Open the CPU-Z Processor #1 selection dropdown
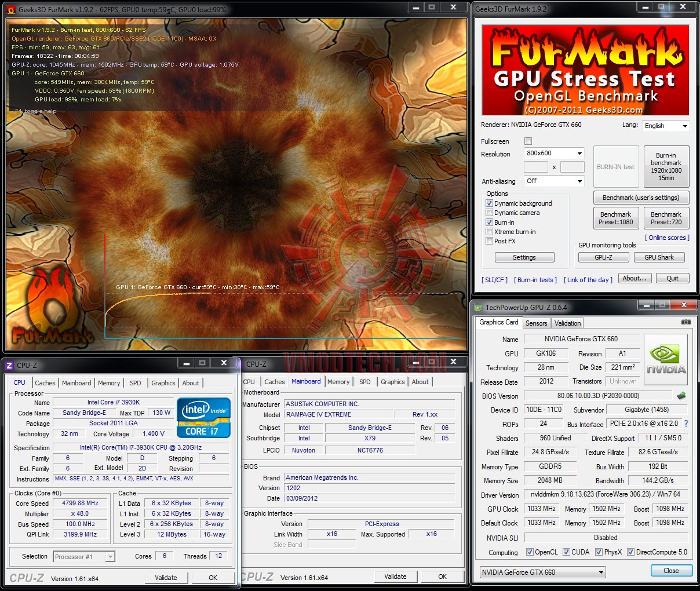 click(x=84, y=557)
